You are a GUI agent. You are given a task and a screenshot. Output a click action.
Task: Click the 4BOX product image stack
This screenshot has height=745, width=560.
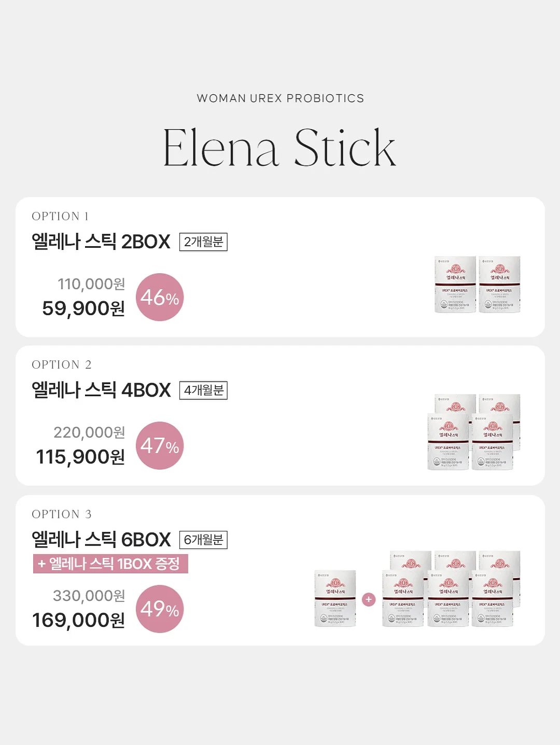tap(474, 432)
